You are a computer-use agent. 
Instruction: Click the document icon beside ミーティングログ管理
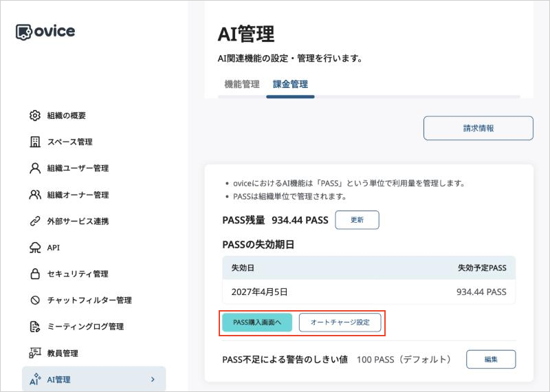coord(35,327)
